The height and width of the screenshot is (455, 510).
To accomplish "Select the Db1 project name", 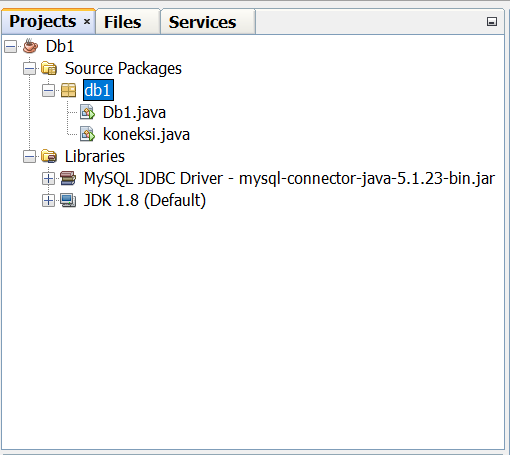I will click(x=60, y=46).
